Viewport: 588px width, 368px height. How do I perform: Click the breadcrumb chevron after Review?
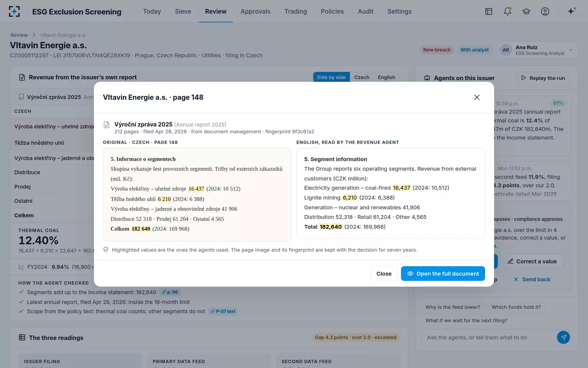pos(34,35)
